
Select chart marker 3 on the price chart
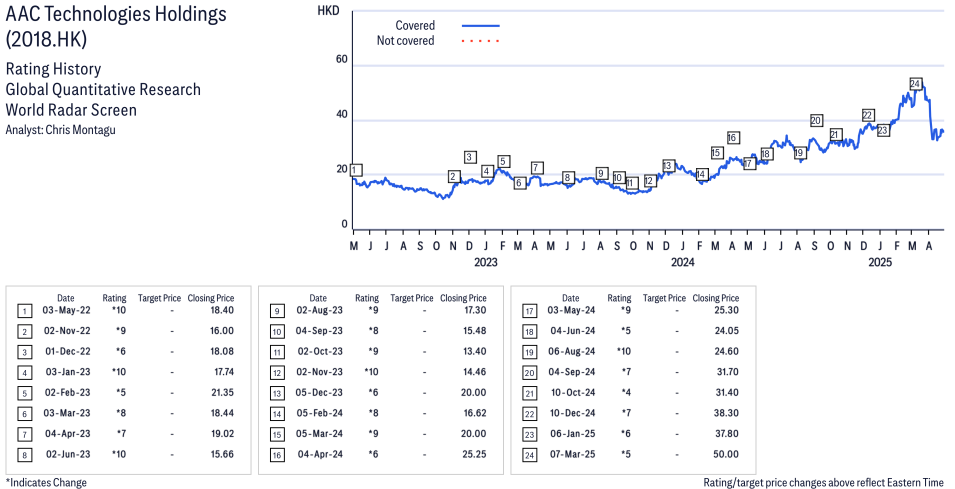(x=469, y=157)
